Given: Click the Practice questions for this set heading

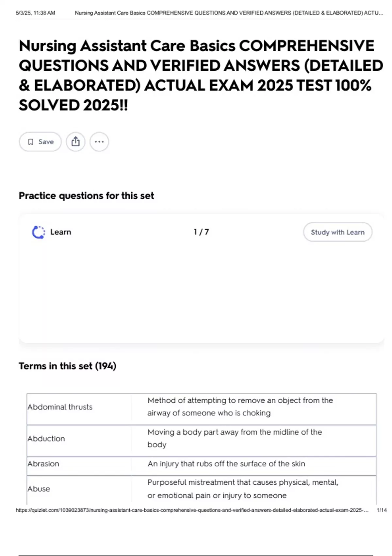Looking at the screenshot, I should click(x=86, y=196).
